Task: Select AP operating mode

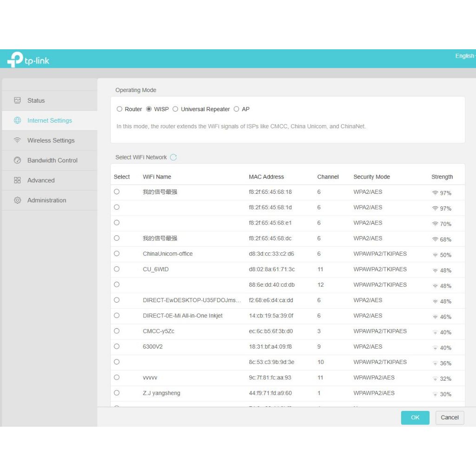Action: coord(236,109)
